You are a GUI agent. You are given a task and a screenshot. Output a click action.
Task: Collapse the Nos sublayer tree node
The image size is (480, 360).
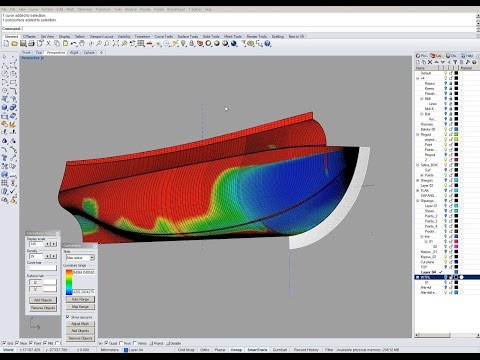pos(422,99)
